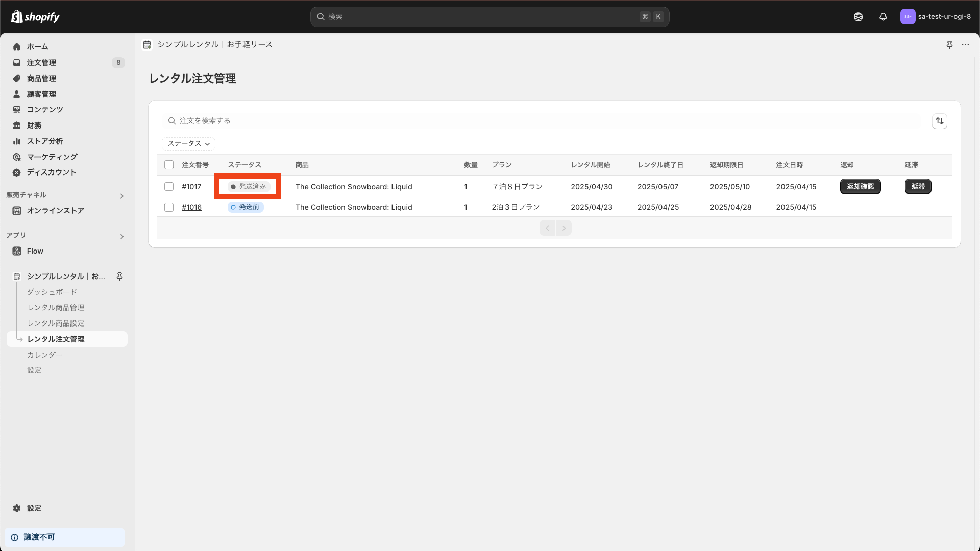Expand the アプリ section chevron
980x551 pixels.
point(121,236)
